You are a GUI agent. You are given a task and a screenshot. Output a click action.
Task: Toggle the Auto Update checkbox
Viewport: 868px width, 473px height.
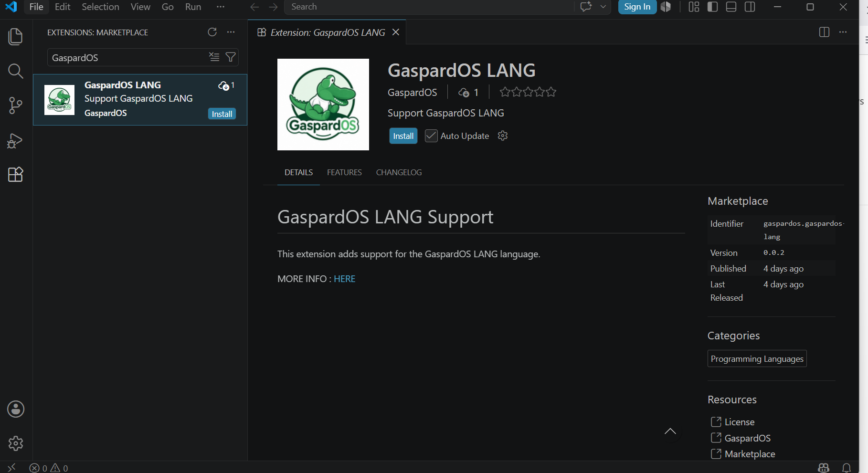pos(431,136)
